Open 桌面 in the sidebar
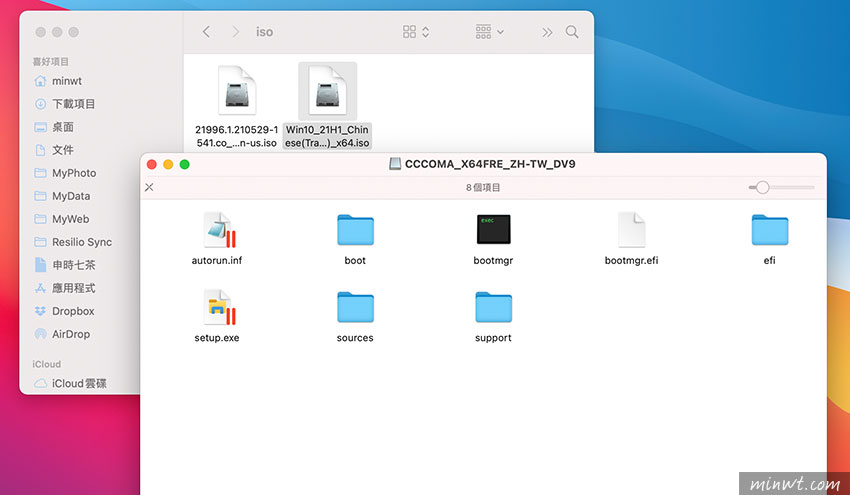The height and width of the screenshot is (495, 850). point(54,127)
